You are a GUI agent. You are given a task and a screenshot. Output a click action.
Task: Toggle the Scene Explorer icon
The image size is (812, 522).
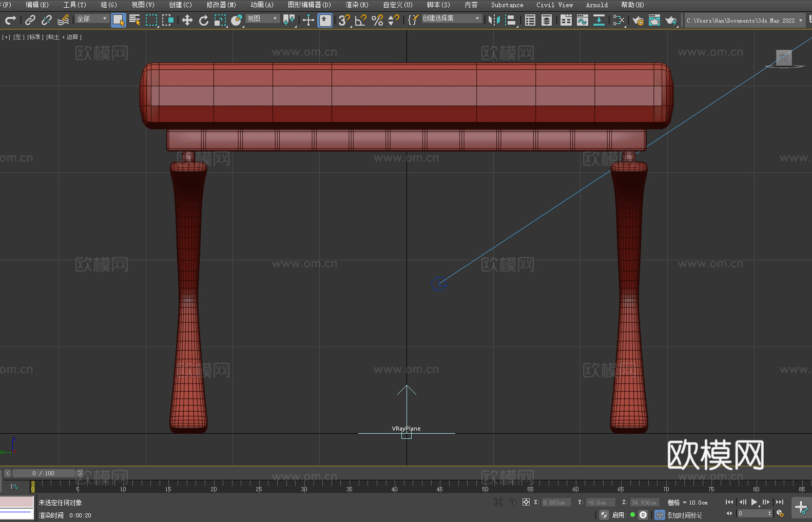pos(530,20)
